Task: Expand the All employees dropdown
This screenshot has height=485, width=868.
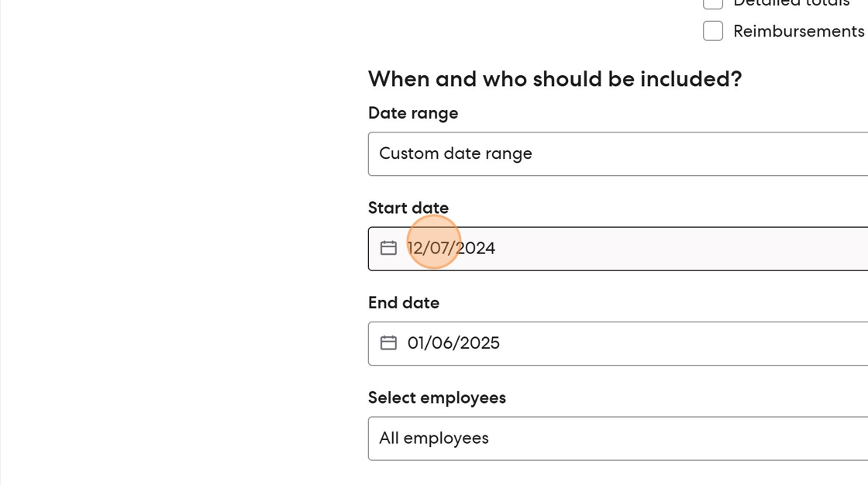Action: coord(618,439)
